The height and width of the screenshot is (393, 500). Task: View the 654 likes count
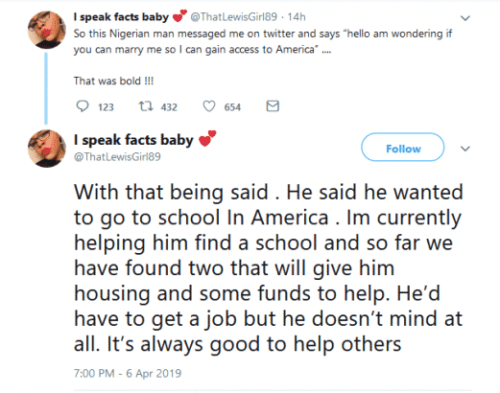(232, 107)
